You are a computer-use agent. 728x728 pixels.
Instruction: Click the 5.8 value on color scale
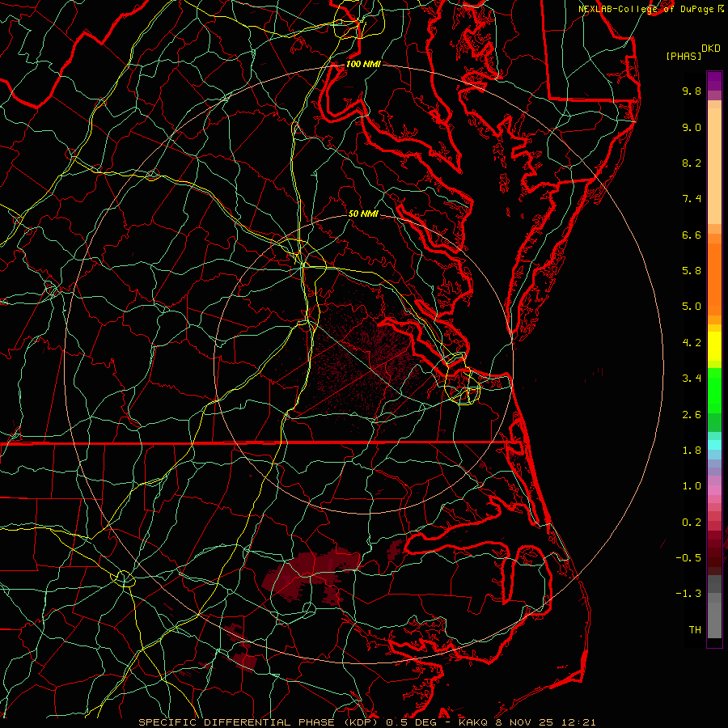[692, 271]
